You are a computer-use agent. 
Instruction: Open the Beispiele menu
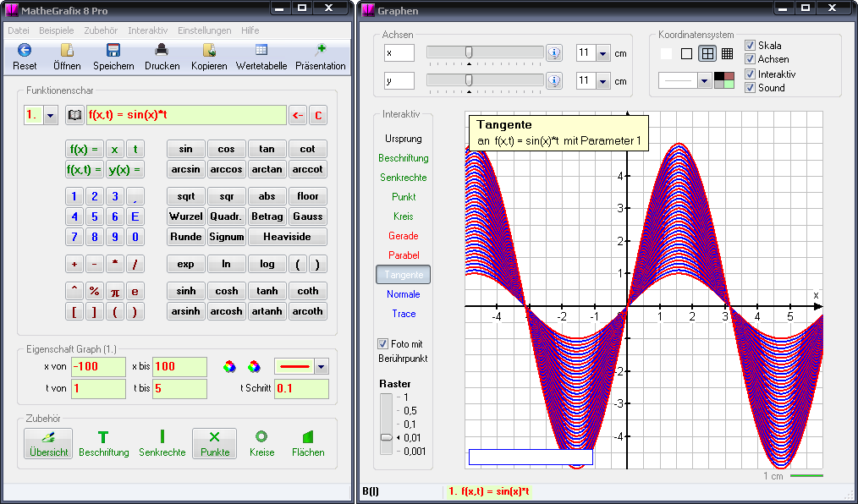click(56, 30)
